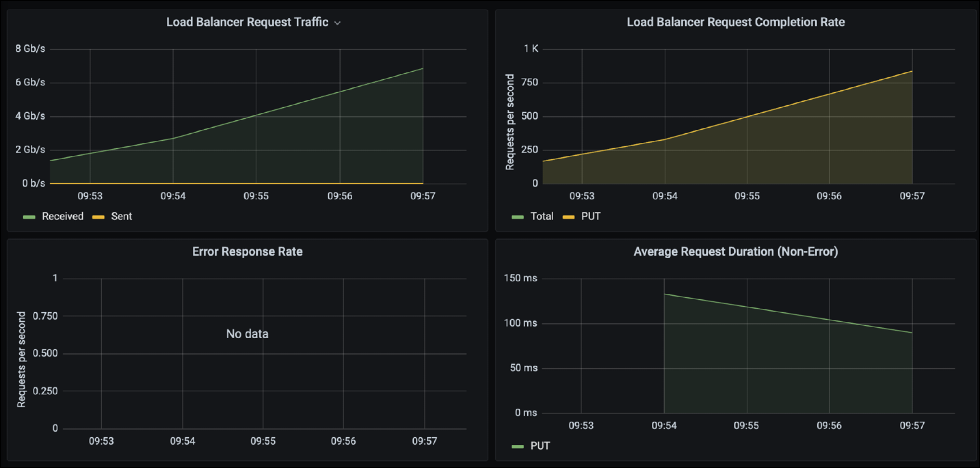The width and height of the screenshot is (980, 468).
Task: Toggle the Sent series legend label
Action: tap(121, 216)
